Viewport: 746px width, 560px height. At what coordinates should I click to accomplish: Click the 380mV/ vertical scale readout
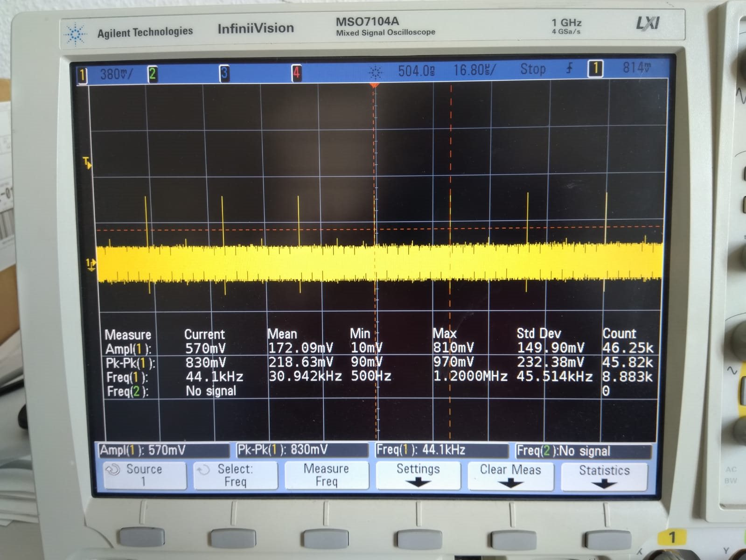116,74
